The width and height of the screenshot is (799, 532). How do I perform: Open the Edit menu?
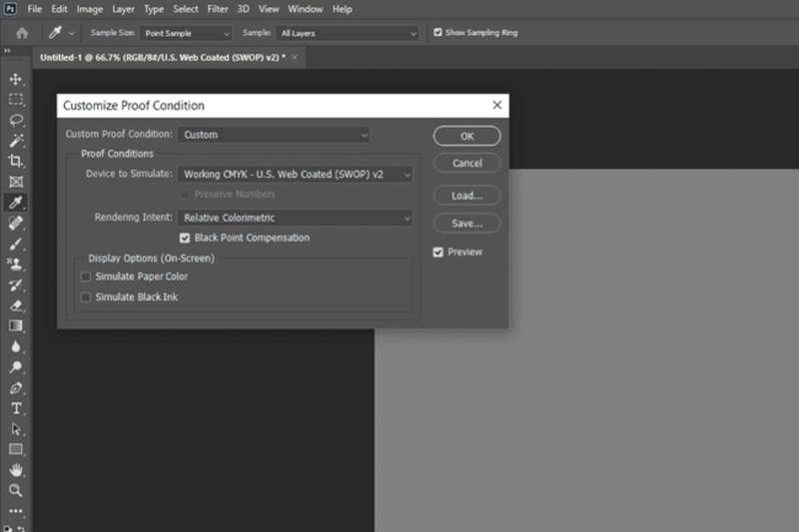pos(59,9)
